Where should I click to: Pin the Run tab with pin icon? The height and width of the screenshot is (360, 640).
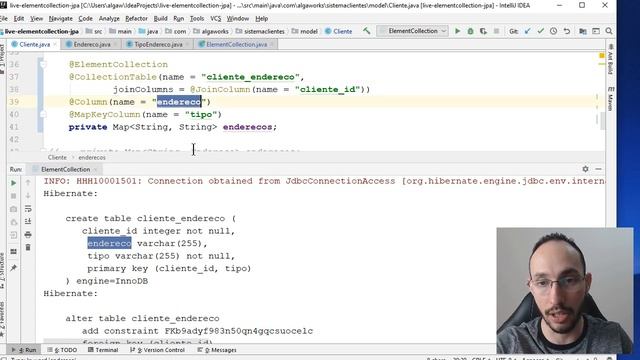pos(13,268)
